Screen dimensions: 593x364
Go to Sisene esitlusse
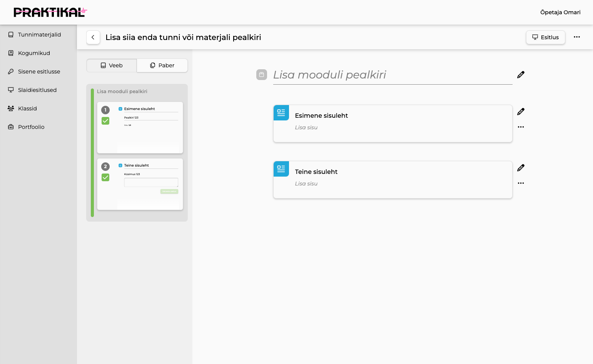[38, 72]
